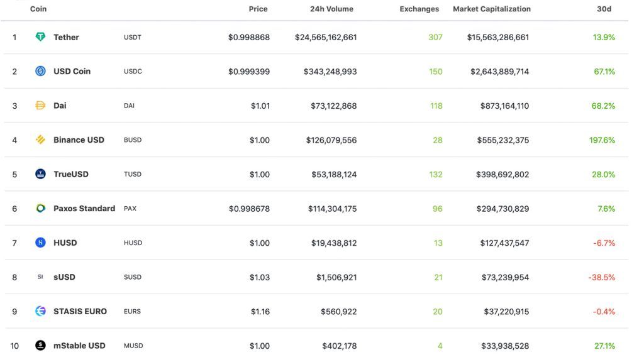The height and width of the screenshot is (362, 644).
Task: Sort by Market Capitalization column
Action: tap(491, 9)
